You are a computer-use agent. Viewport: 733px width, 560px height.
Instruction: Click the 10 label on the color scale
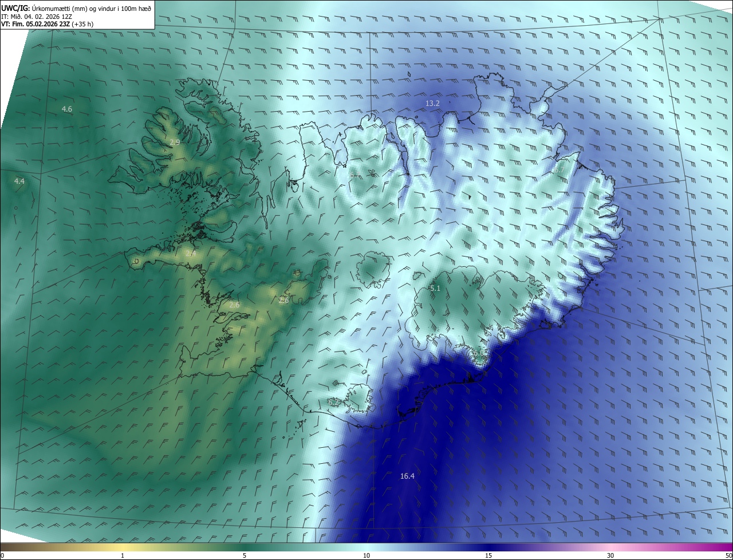[366, 555]
